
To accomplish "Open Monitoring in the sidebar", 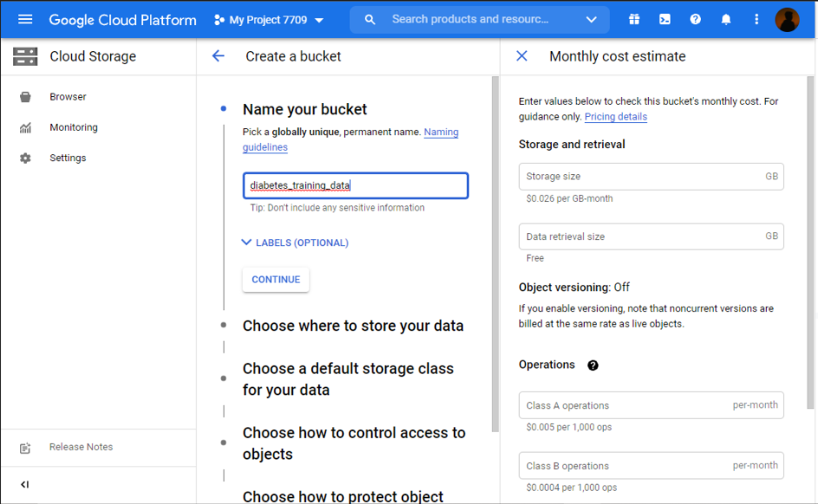I will pos(74,127).
